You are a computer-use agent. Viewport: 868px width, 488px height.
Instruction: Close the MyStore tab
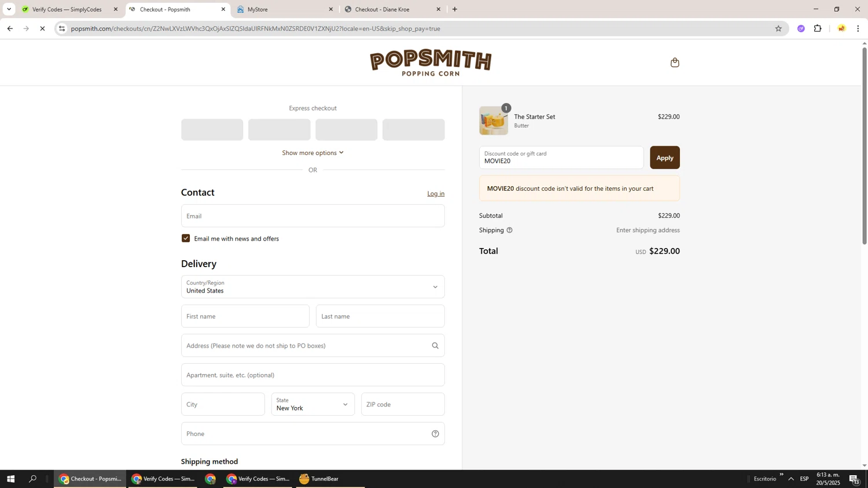click(331, 9)
